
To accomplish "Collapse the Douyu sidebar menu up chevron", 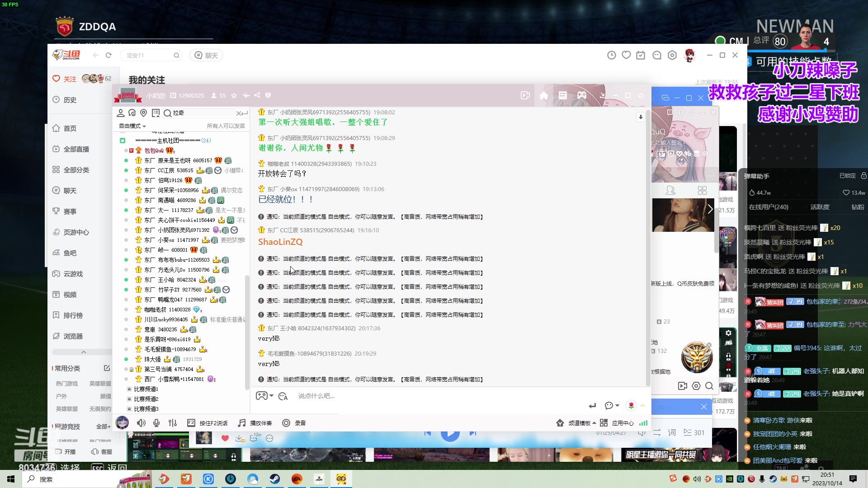I will (84, 352).
